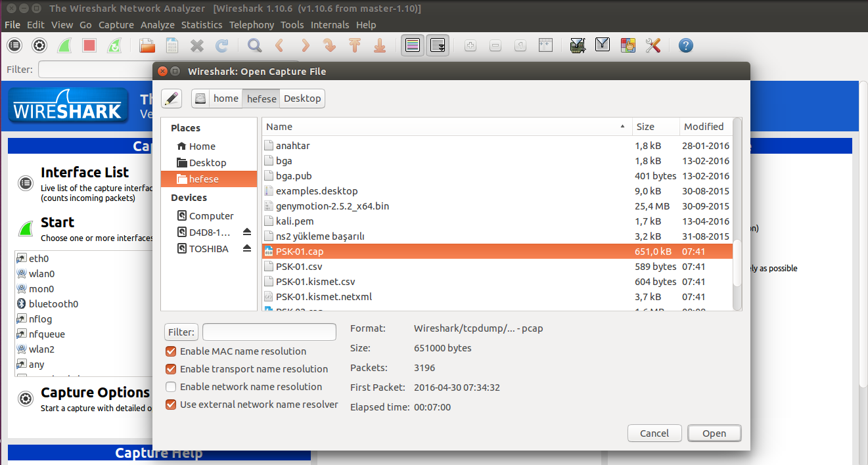
Task: Select genymotion-2.5.2_x64.bin file
Action: [497, 206]
